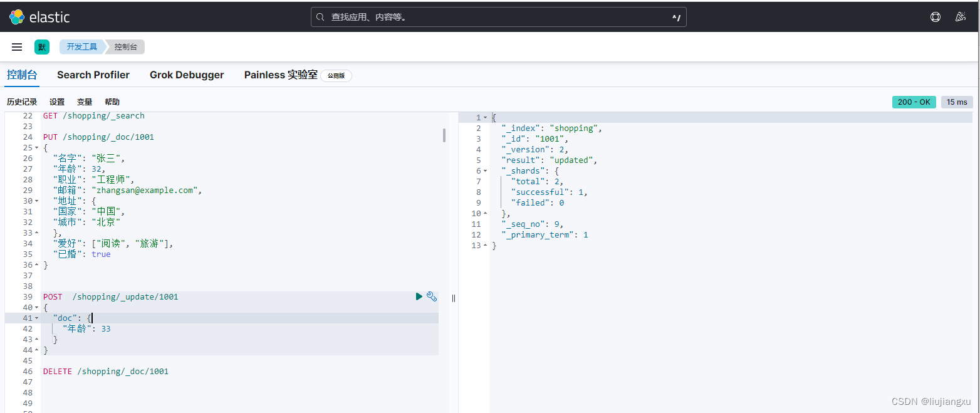Collapse the fold arrow at line 25
The width and height of the screenshot is (980, 413).
[36, 148]
